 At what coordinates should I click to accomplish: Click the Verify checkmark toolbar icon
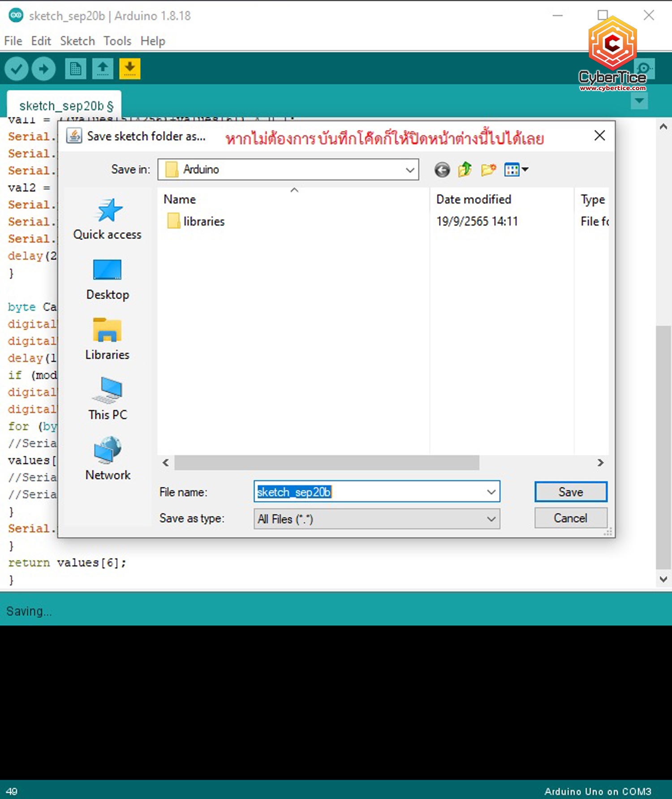17,69
